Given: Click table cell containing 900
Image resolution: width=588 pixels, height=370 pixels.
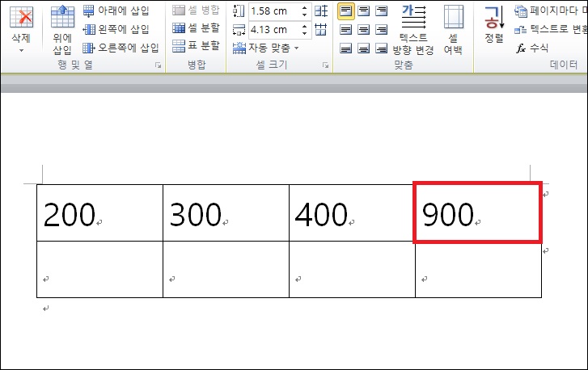Looking at the screenshot, I should (x=478, y=212).
